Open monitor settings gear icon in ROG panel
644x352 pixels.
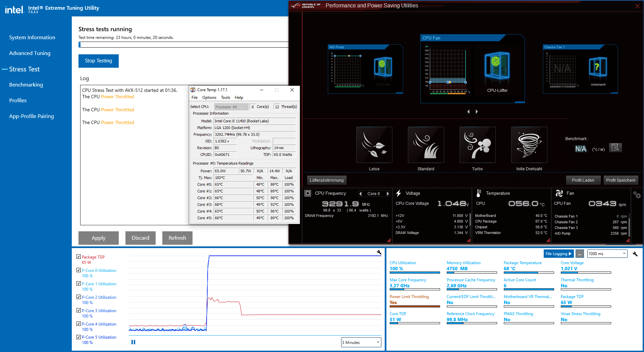[637, 195]
